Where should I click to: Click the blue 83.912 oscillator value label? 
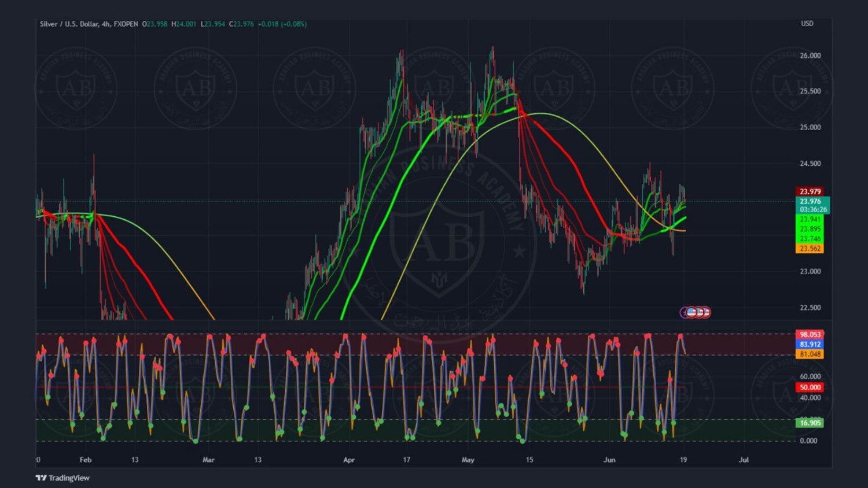[810, 344]
